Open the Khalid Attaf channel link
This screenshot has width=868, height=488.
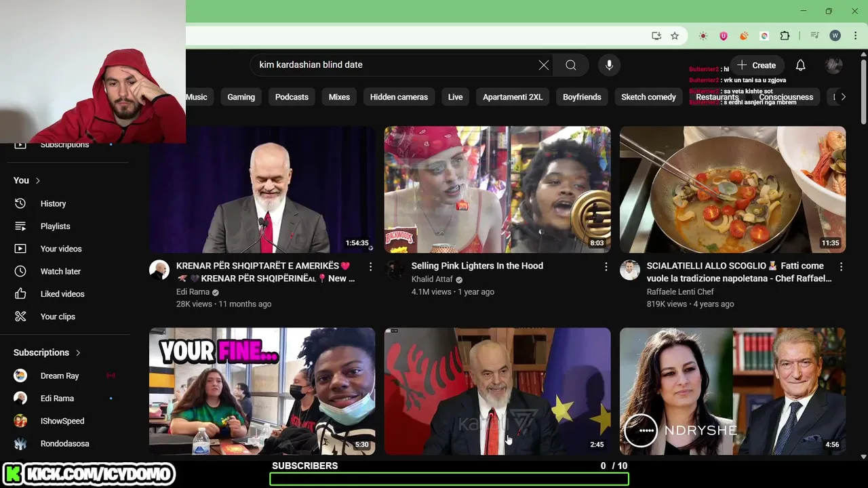coord(431,279)
